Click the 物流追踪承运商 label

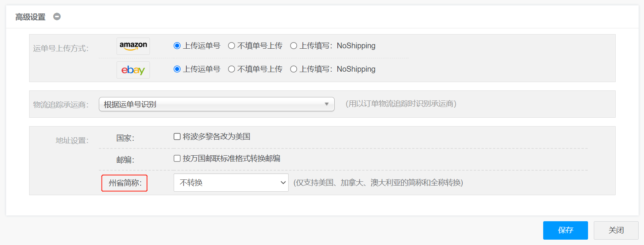(61, 105)
